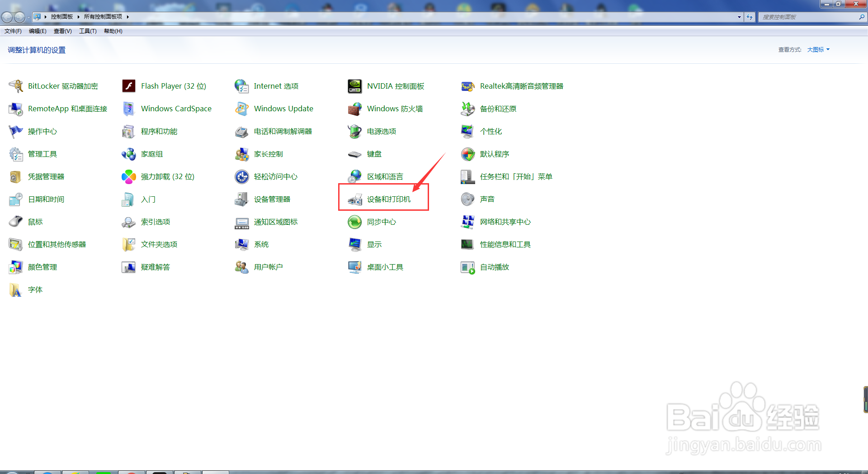The width and height of the screenshot is (868, 474).
Task: Expand the address bar history dropdown arrow
Action: (739, 17)
